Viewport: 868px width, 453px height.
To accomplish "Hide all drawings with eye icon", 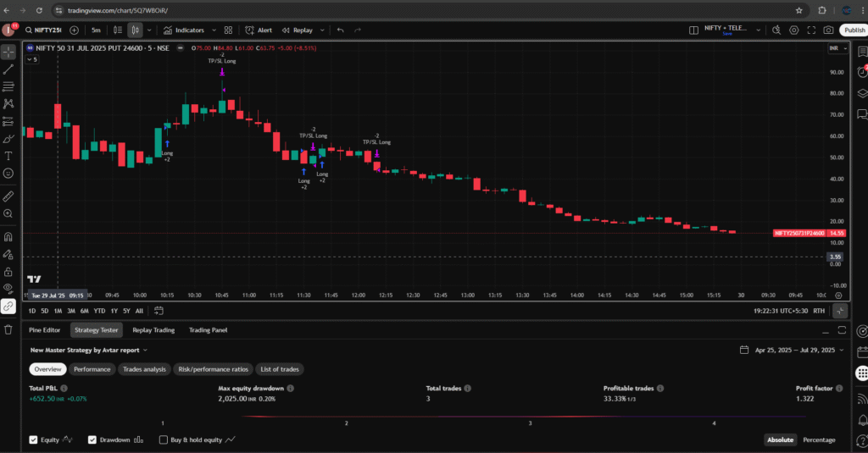I will pyautogui.click(x=8, y=288).
